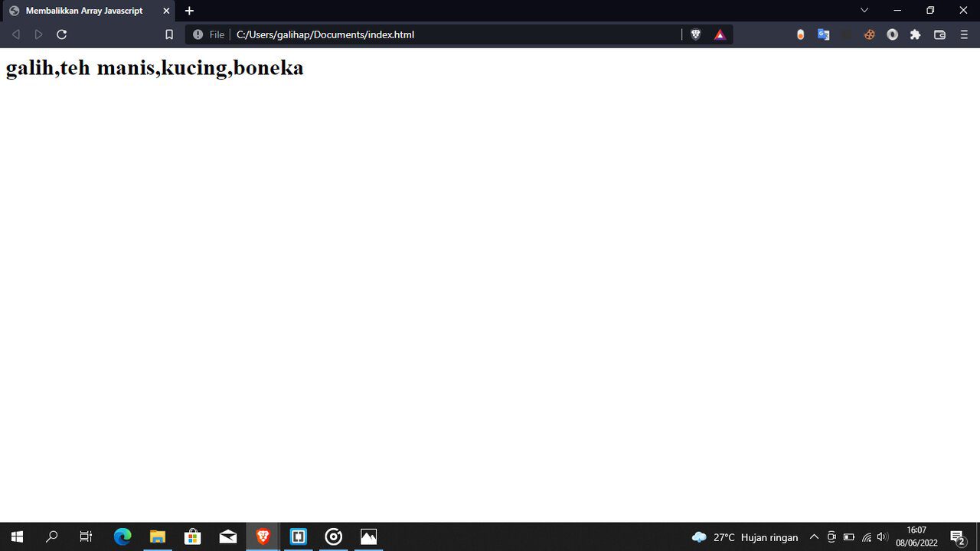The height and width of the screenshot is (551, 980).
Task: Open the blue bracket editor app in taskbar
Action: coord(299,536)
